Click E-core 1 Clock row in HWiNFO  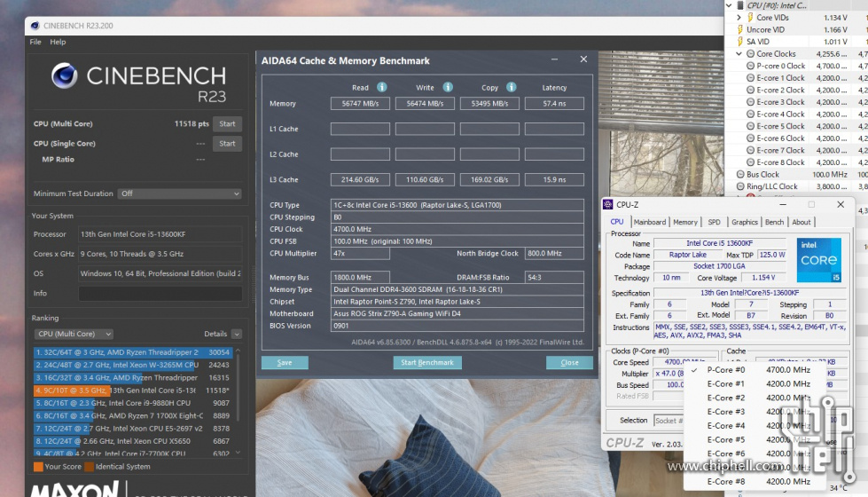[x=796, y=78]
